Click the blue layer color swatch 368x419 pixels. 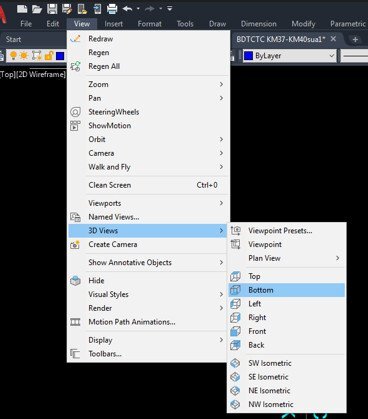60,56
